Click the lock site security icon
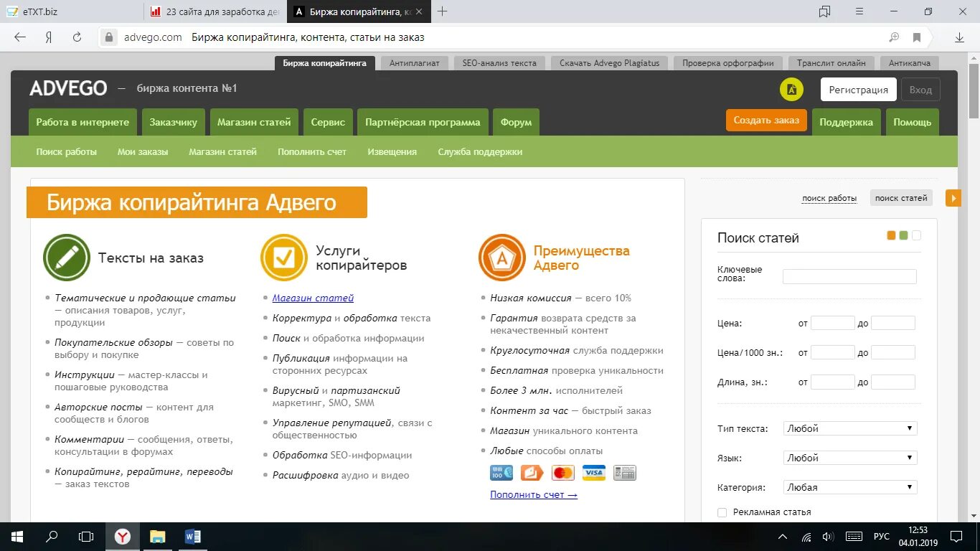The height and width of the screenshot is (551, 980). 109,37
